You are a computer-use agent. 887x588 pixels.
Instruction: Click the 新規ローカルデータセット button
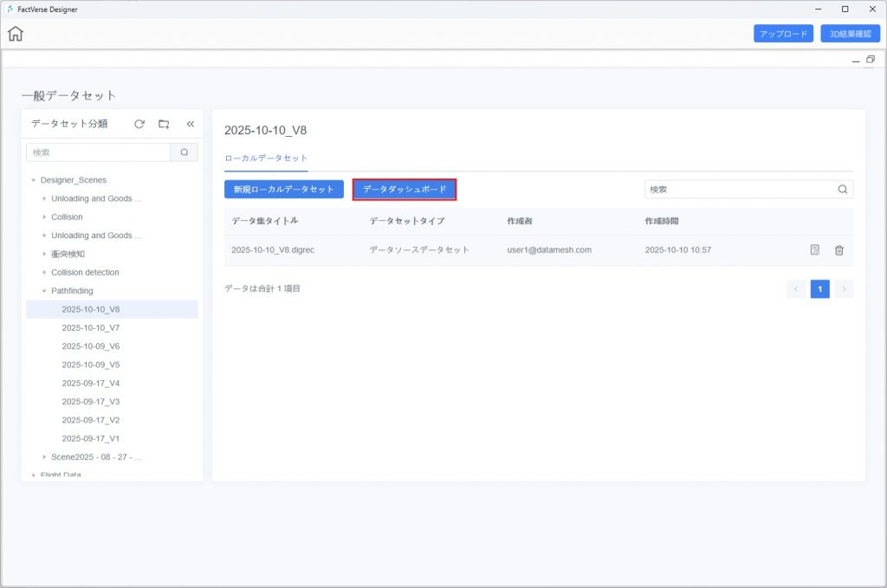point(284,189)
